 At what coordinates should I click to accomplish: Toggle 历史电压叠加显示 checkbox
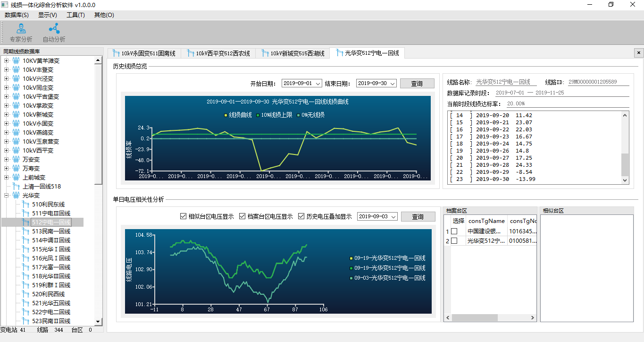(x=301, y=216)
